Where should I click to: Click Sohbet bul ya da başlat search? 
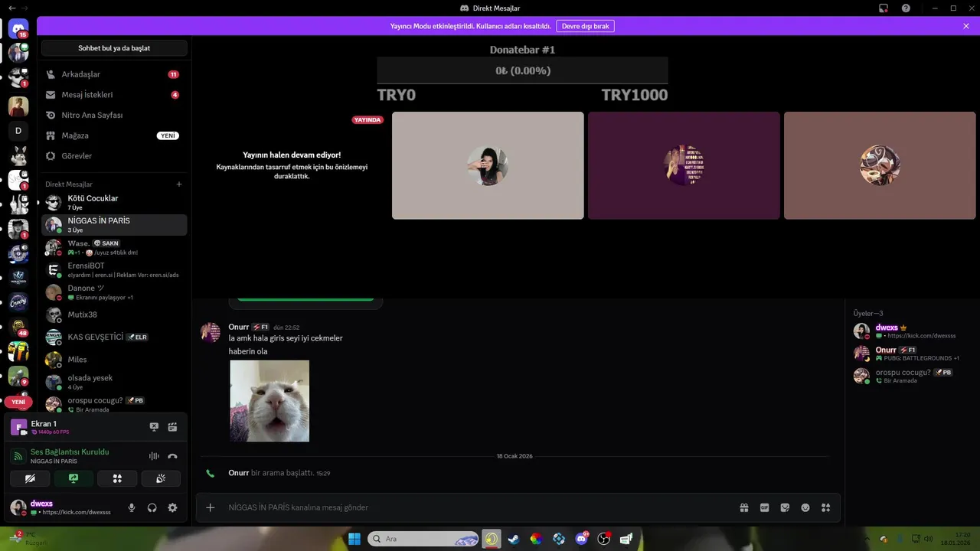tap(114, 48)
